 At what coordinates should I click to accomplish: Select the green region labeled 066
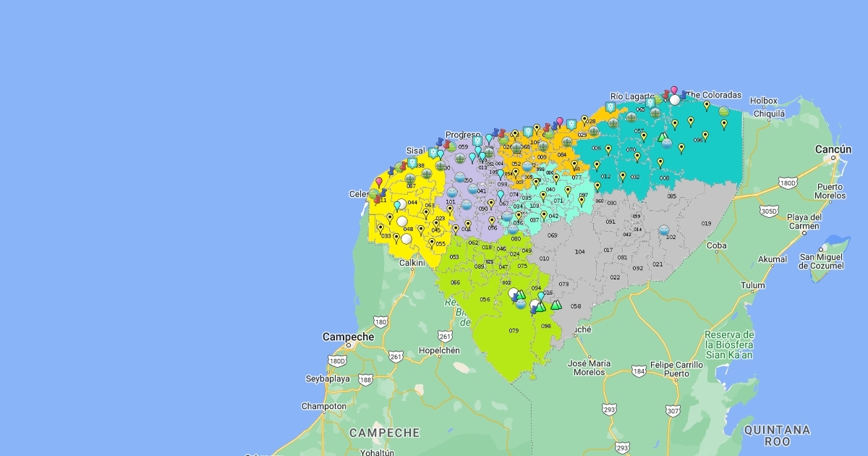click(x=455, y=282)
